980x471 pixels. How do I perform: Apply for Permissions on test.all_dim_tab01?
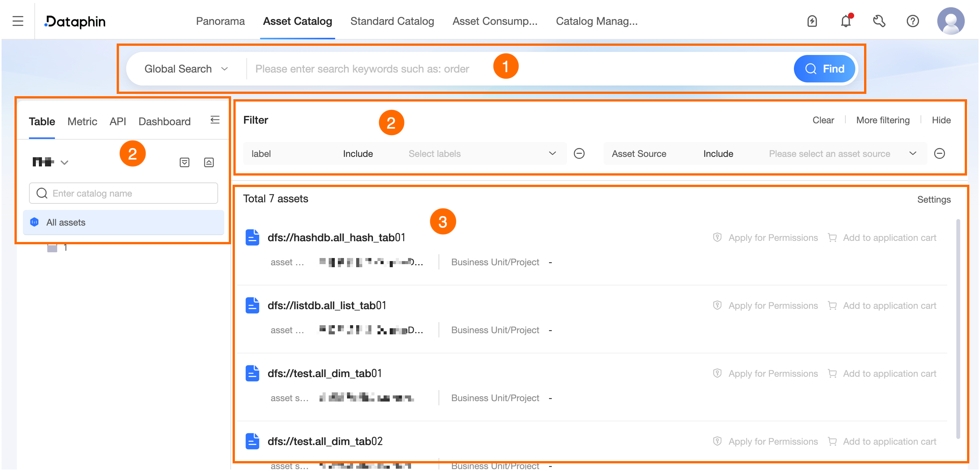[x=765, y=374]
